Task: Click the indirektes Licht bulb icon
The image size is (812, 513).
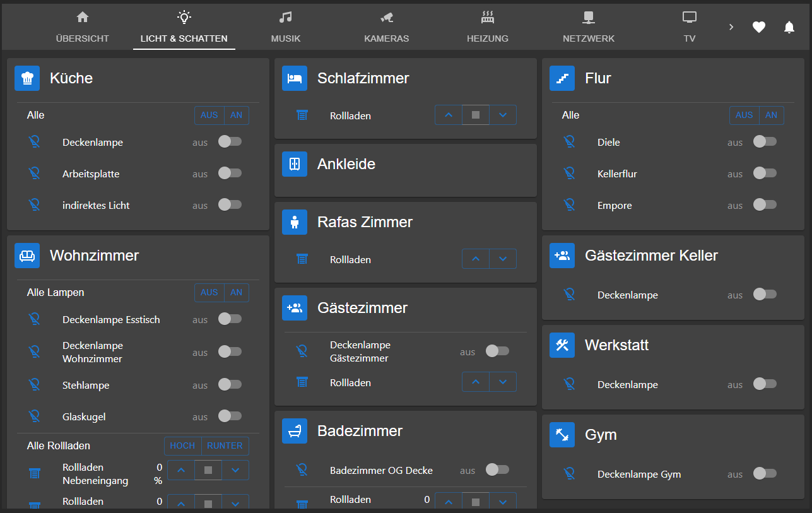Action: pos(35,205)
